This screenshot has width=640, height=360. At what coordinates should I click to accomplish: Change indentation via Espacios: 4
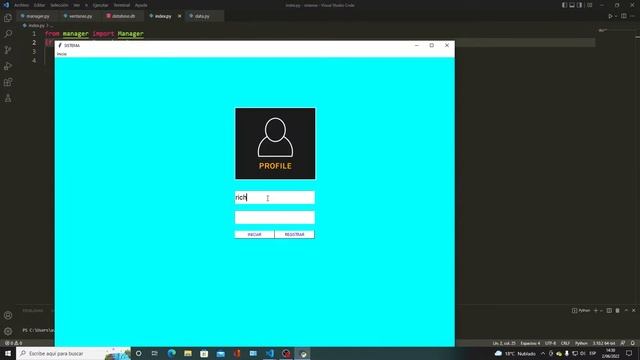pos(530,343)
